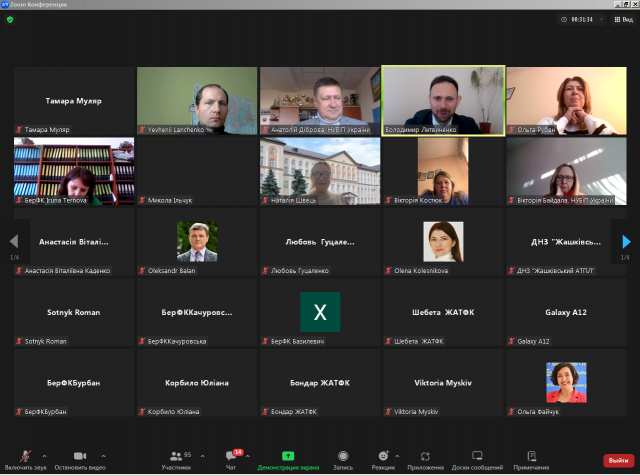This screenshot has width=640, height=476.
Task: Select the Galaxy A12 tile
Action: click(566, 312)
